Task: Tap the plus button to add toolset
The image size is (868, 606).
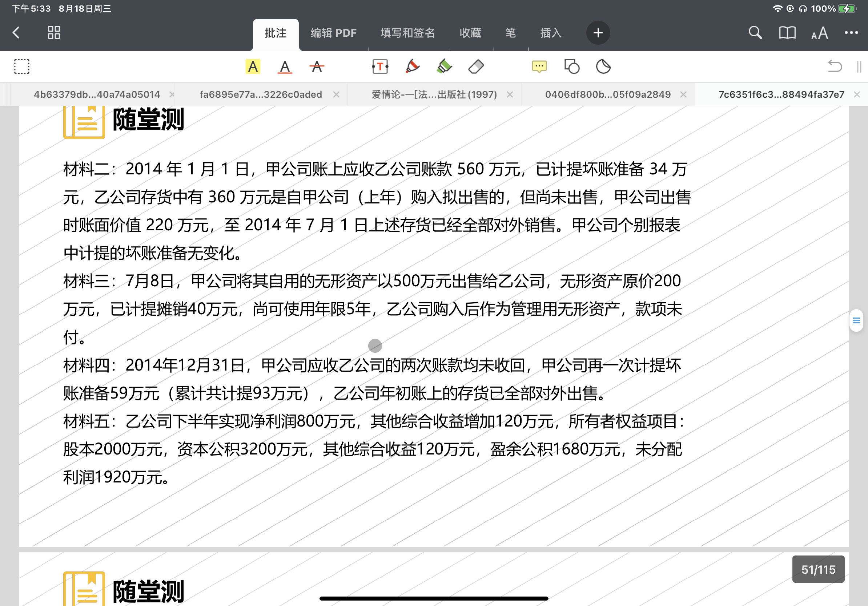Action: (598, 33)
